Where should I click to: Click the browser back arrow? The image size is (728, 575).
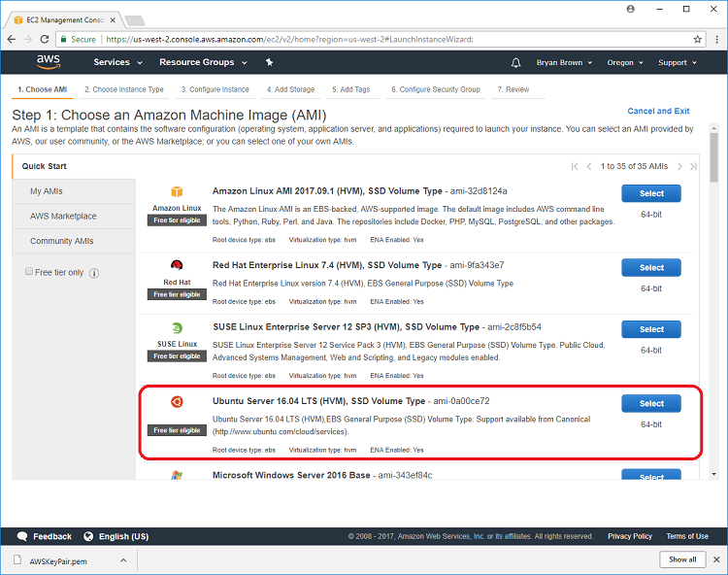coord(11,40)
